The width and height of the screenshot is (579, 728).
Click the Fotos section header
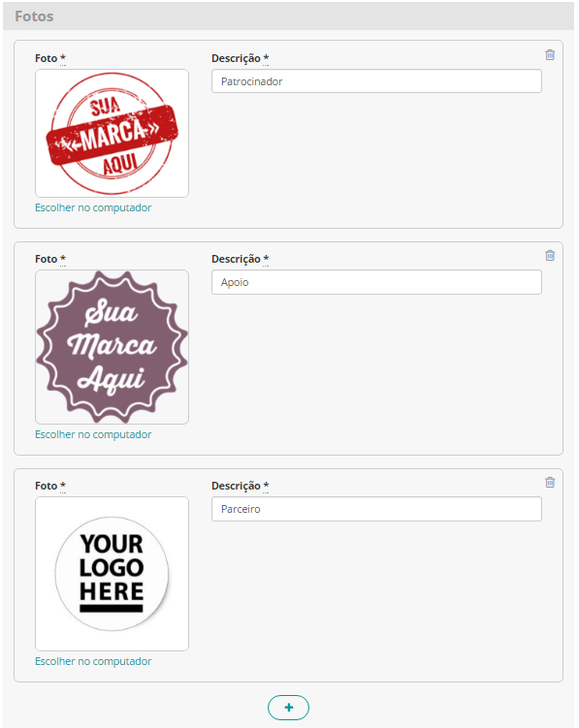34,16
